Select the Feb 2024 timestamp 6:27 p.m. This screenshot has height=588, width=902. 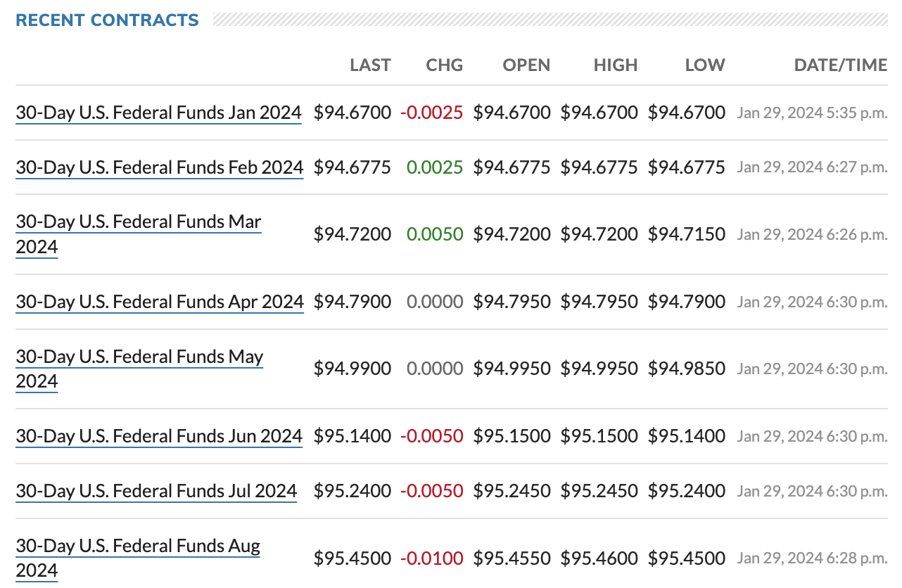click(x=813, y=167)
